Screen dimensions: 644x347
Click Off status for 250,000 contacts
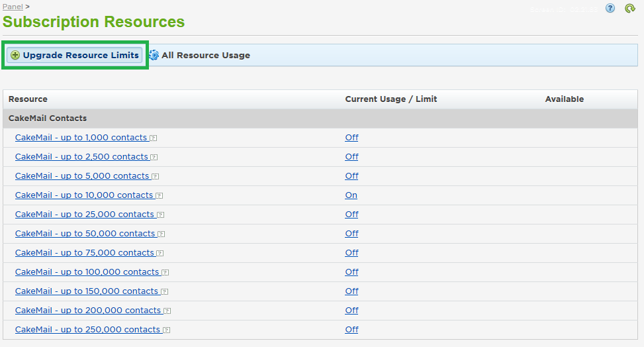(351, 330)
